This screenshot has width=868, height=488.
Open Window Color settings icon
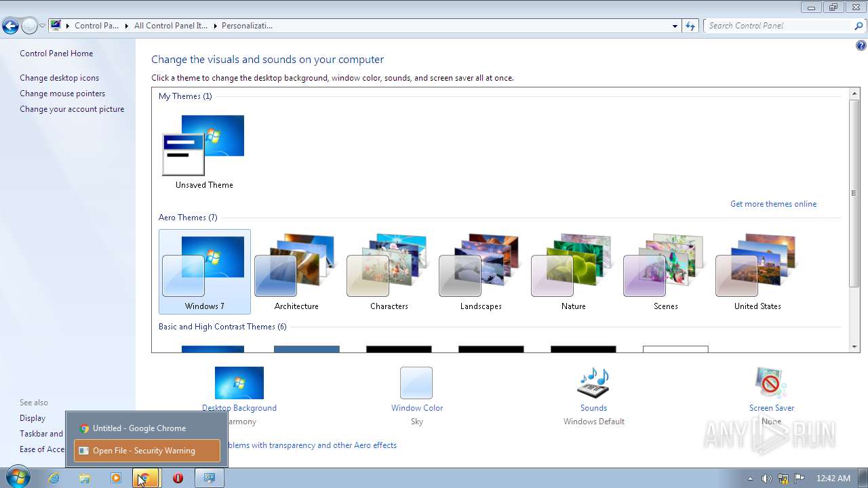[x=416, y=383]
